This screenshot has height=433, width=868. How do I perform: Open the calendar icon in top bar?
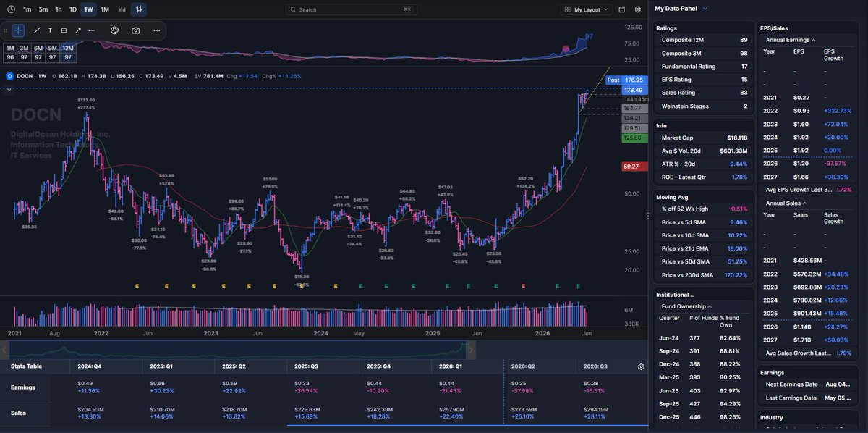(x=623, y=9)
